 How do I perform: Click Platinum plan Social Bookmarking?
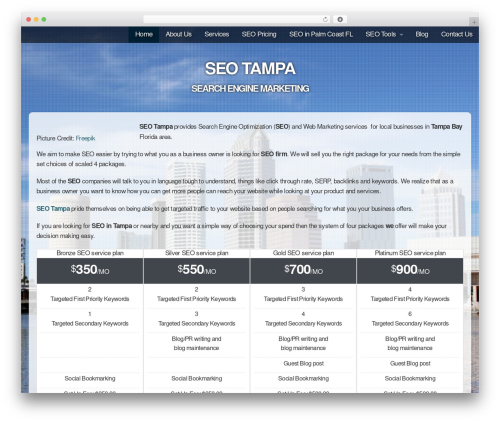(x=410, y=379)
